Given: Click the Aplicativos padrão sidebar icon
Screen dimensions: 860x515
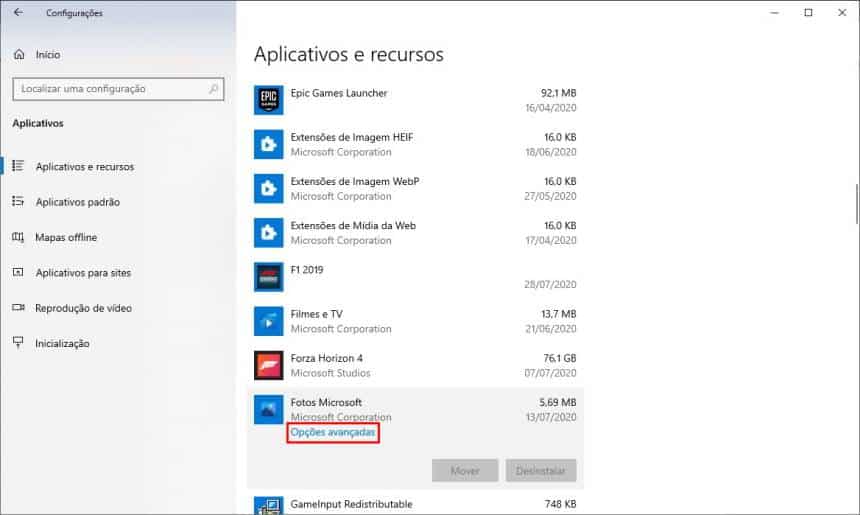Looking at the screenshot, I should point(18,201).
